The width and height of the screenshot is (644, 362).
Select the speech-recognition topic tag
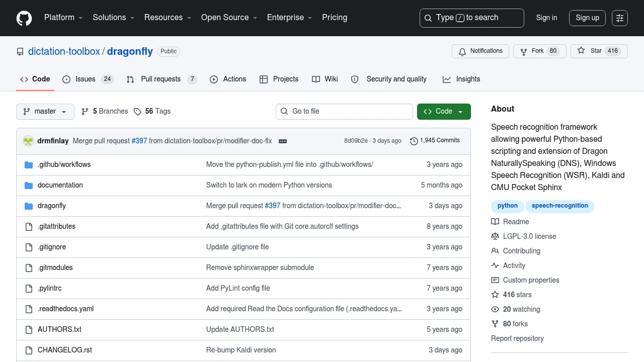560,206
